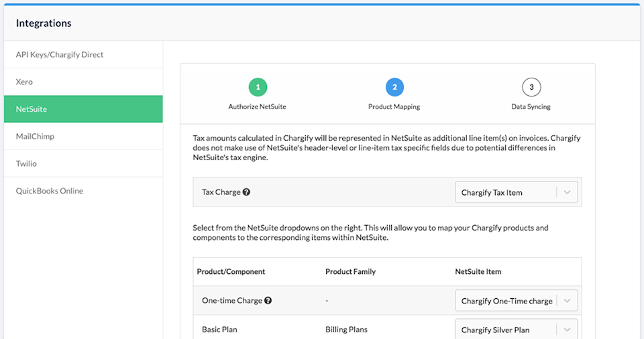Click the Data Syncing step label

coord(531,107)
